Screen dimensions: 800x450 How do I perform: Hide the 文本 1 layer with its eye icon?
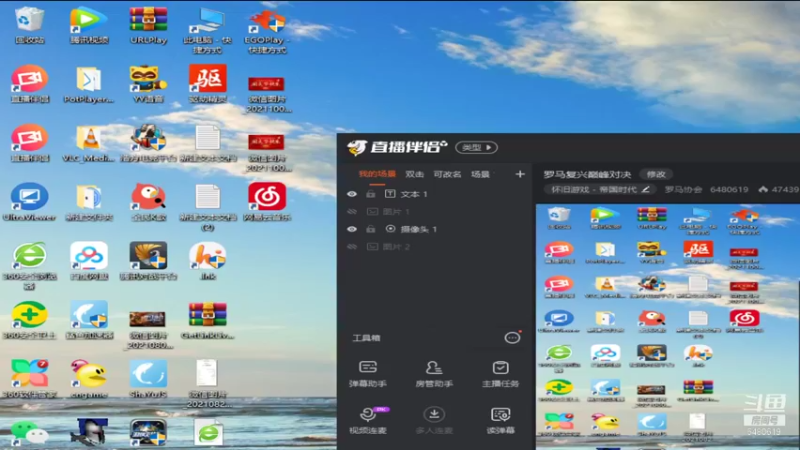click(x=352, y=194)
